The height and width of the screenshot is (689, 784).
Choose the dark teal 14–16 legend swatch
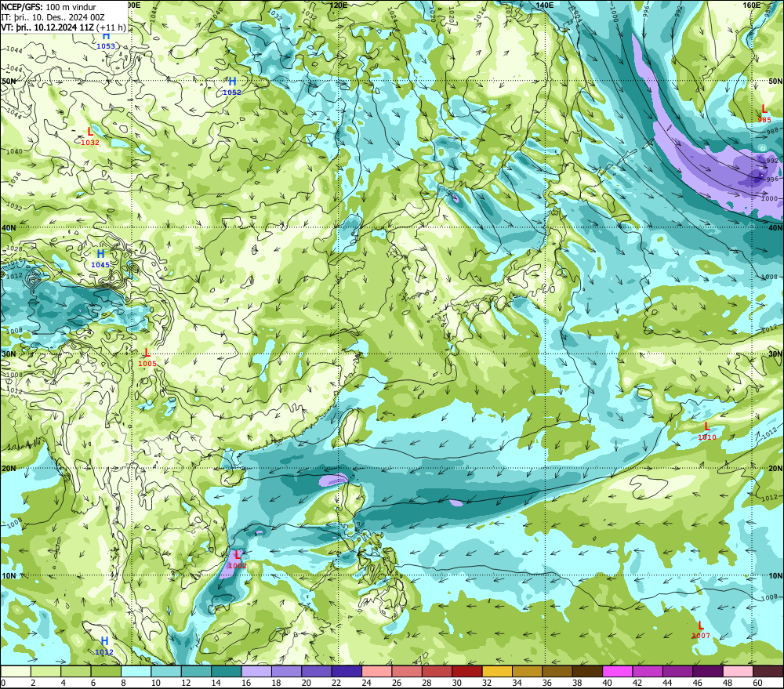click(227, 671)
